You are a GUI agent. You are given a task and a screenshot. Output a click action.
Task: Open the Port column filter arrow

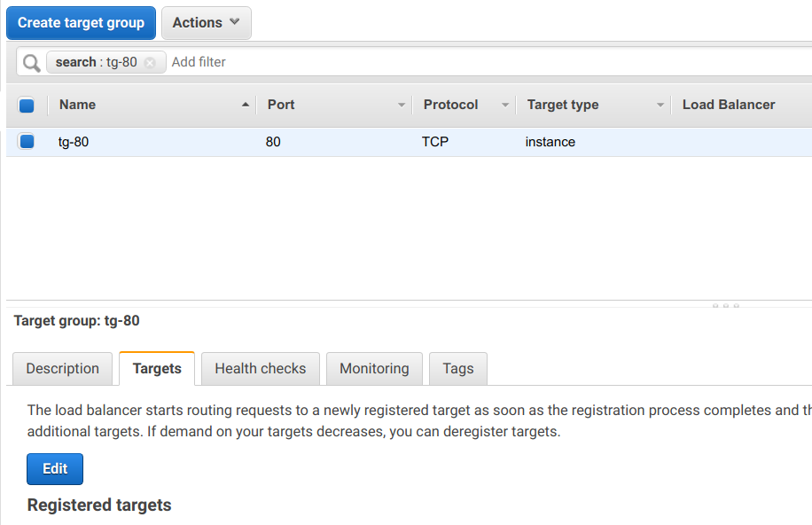402,106
